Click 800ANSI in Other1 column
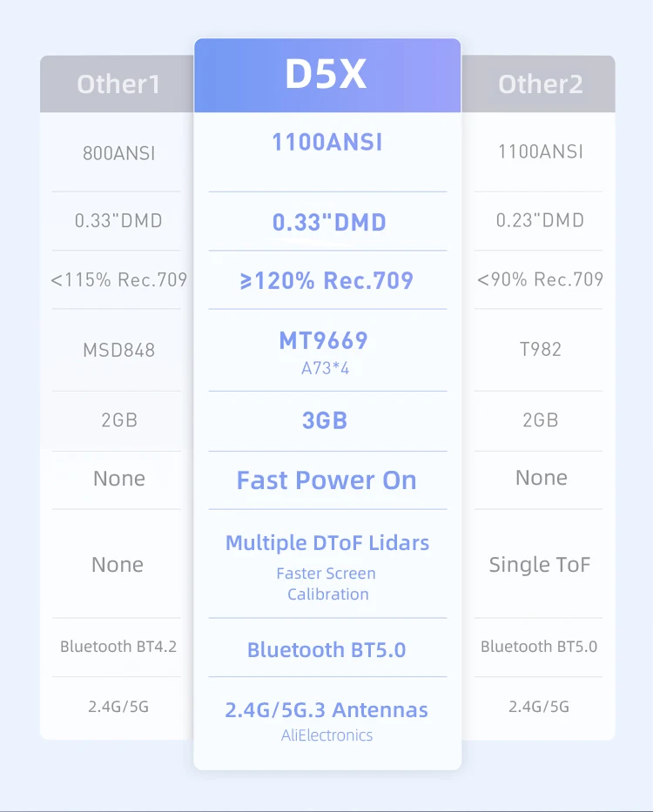Viewport: 653px width, 812px height. point(118,154)
